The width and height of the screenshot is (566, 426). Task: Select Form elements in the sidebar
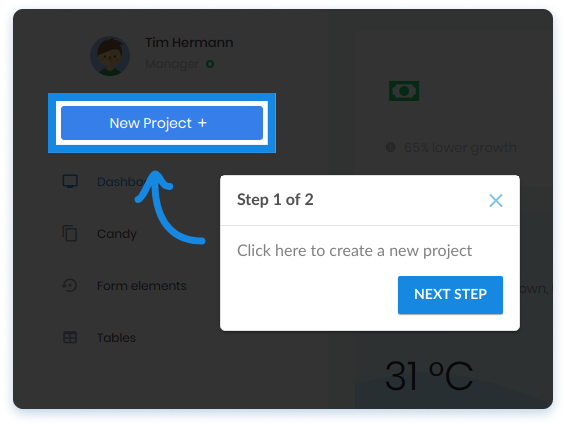point(142,286)
